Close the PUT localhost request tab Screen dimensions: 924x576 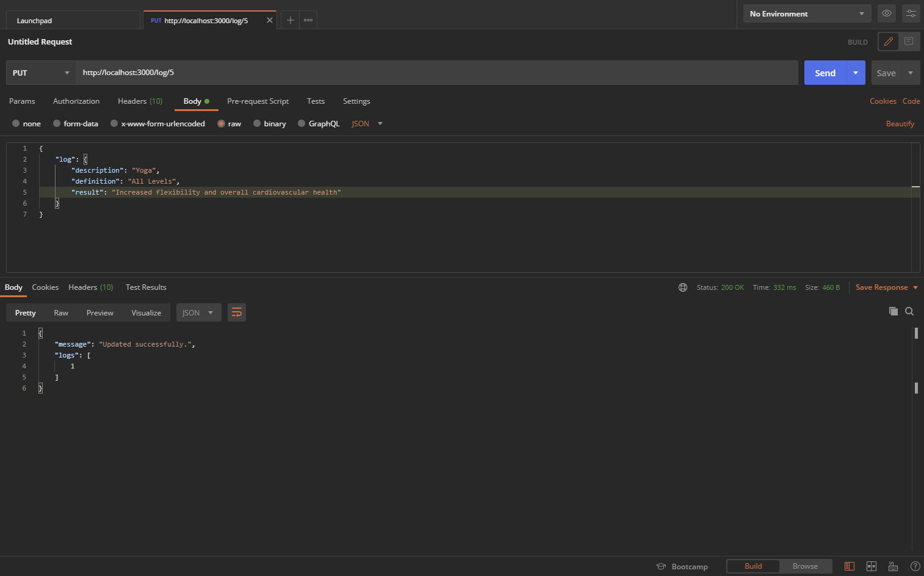[270, 20]
